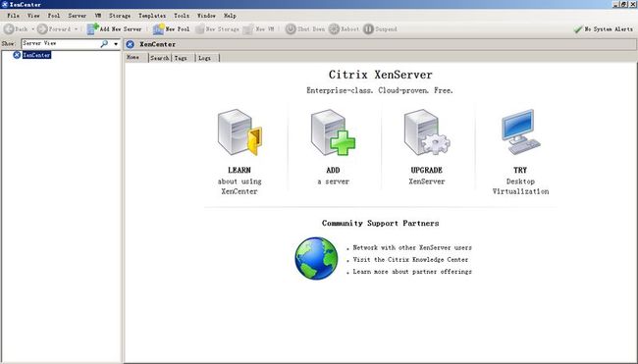Click the Add New Server button label
The height and width of the screenshot is (364, 638).
[x=121, y=29]
